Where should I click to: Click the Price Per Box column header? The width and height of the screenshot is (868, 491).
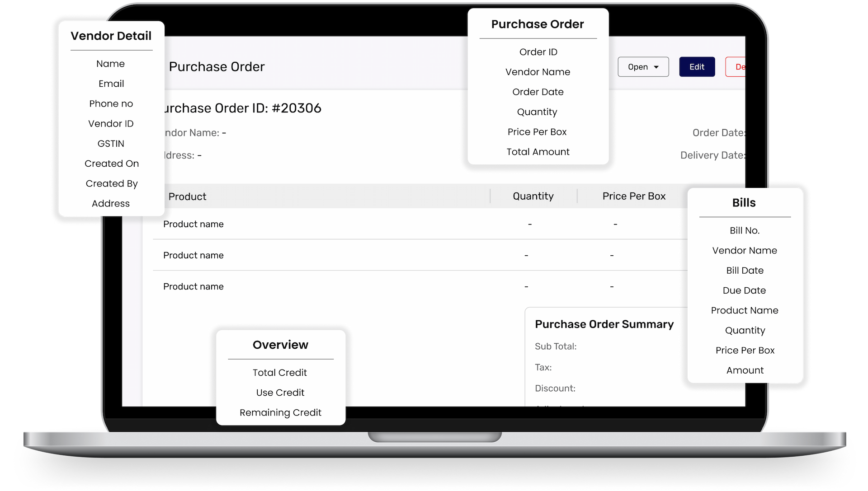tap(634, 196)
